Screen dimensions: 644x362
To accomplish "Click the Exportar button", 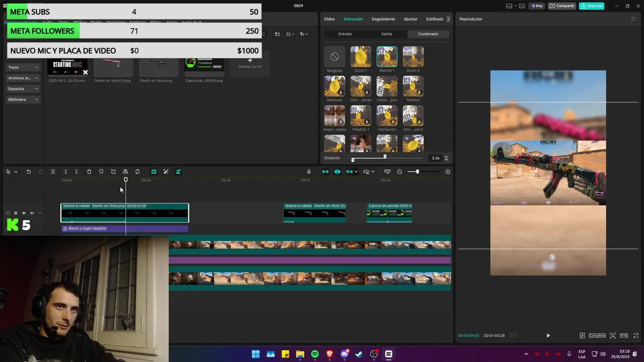I will pyautogui.click(x=592, y=6).
